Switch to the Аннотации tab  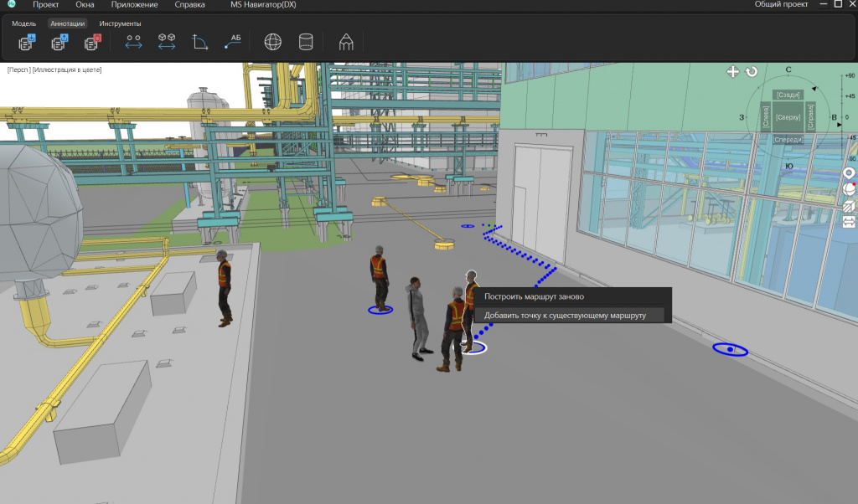tap(67, 23)
